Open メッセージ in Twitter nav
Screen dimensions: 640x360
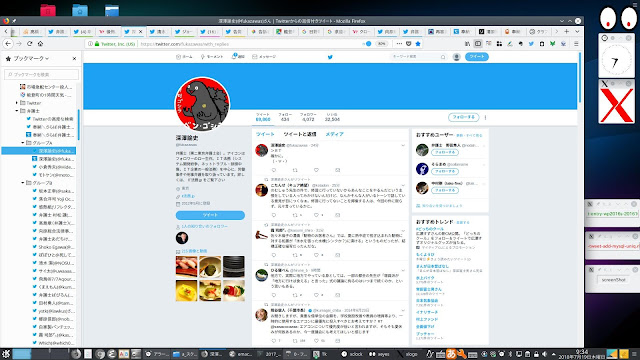[x=264, y=57]
